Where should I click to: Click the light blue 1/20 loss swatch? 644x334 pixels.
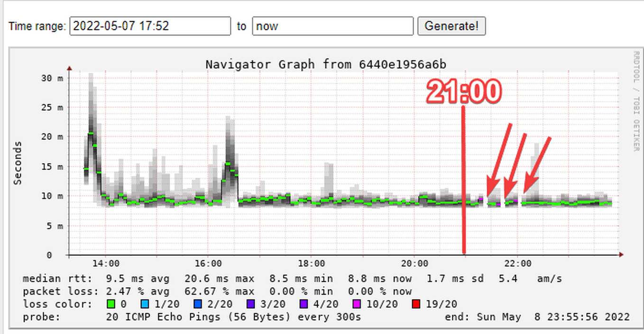[144, 304]
